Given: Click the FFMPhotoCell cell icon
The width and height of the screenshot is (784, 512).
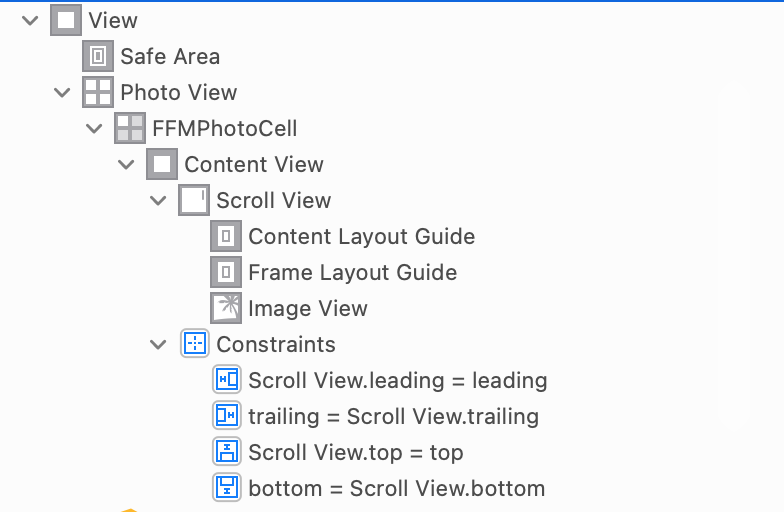Looking at the screenshot, I should [130, 128].
